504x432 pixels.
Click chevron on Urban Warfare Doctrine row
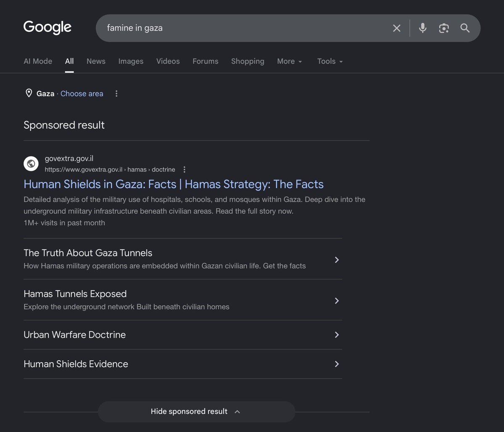click(337, 334)
